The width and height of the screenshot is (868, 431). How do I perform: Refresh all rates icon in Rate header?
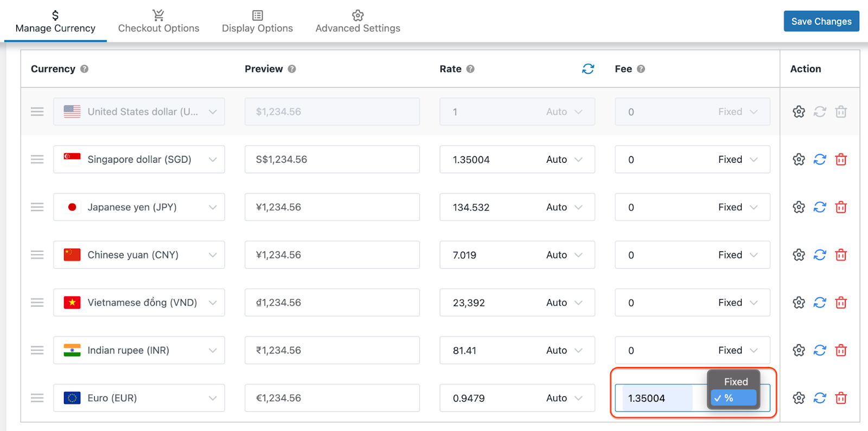588,69
